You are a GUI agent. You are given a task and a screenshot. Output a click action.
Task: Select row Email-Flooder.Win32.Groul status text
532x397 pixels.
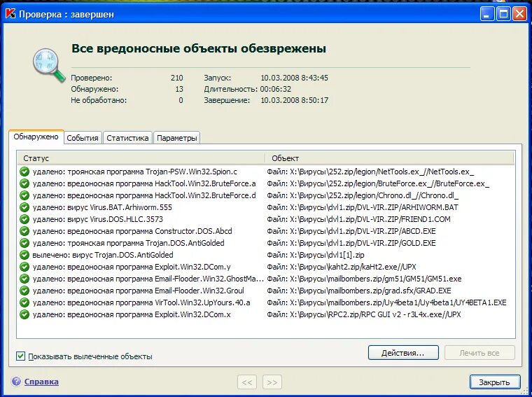click(x=138, y=291)
